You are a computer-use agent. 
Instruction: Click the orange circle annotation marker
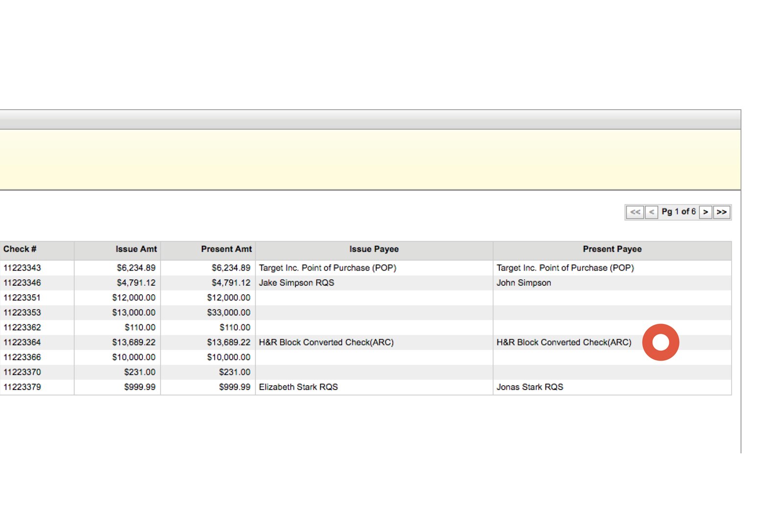point(661,342)
